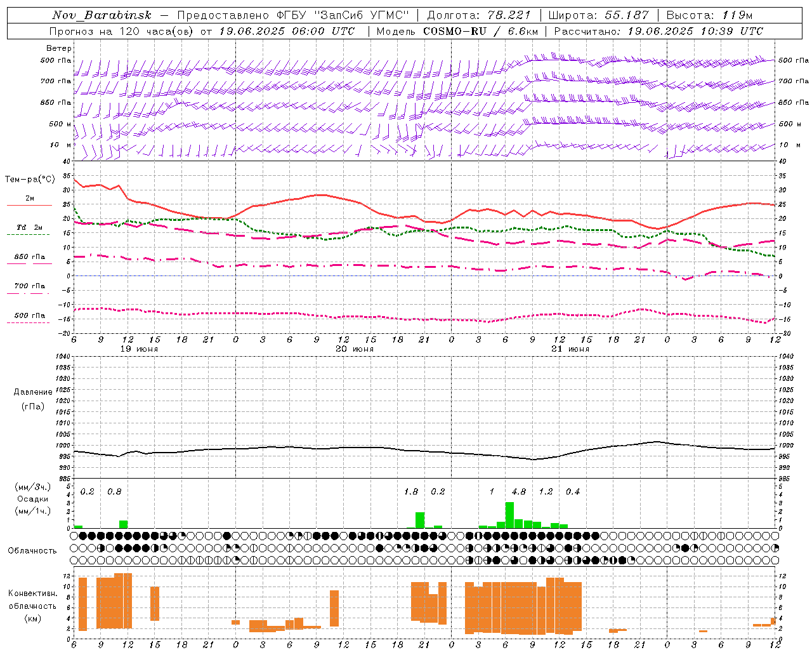Click the Давление pressure label

click(x=33, y=392)
